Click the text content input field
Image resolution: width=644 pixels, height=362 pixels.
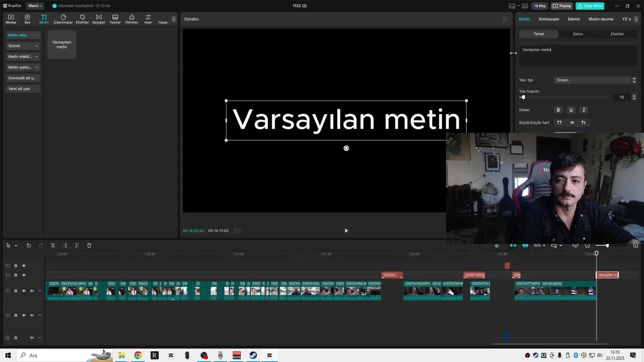(578, 56)
